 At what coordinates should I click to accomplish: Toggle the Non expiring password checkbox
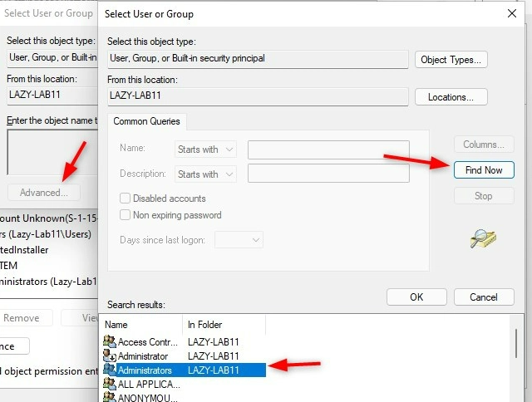coord(125,215)
